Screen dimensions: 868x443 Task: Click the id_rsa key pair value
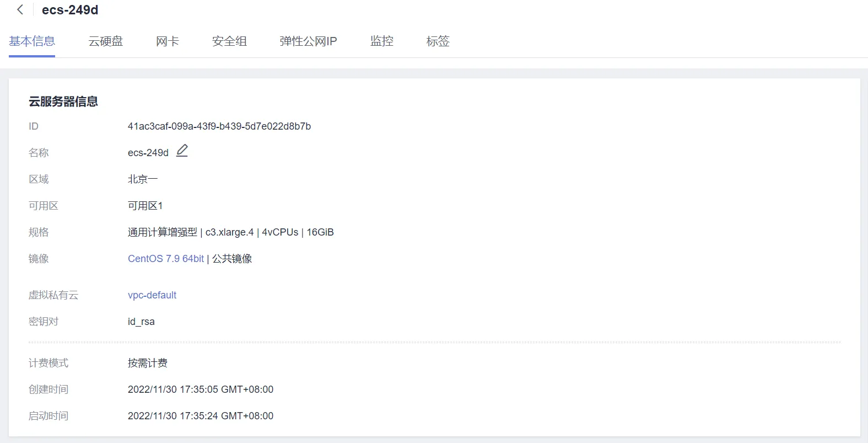tap(141, 322)
